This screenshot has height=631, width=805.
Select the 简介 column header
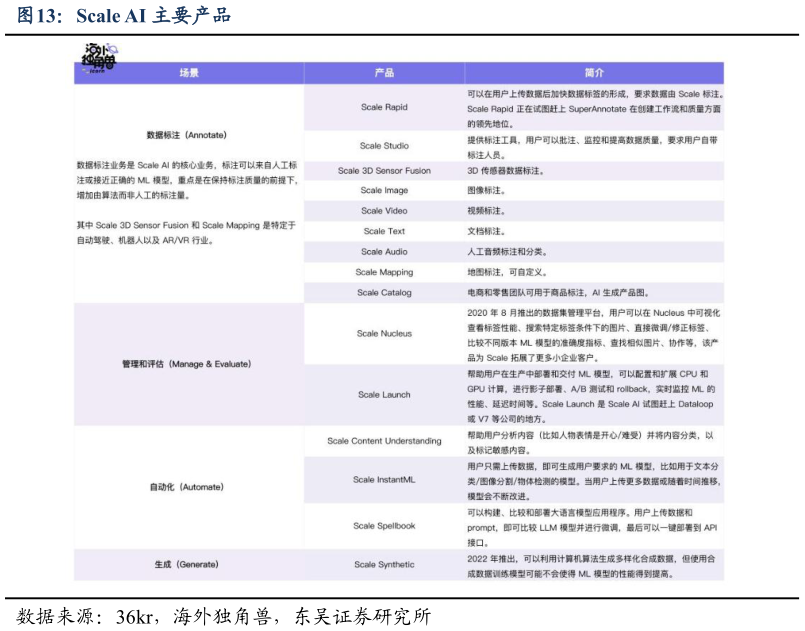pyautogui.click(x=594, y=73)
